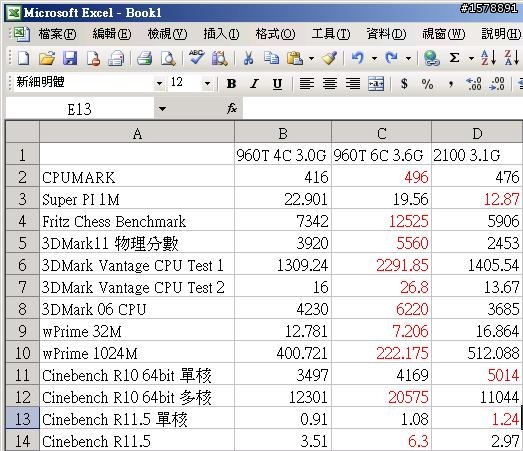The width and height of the screenshot is (523, 451).
Task: Toggle italic formatting
Action: (254, 83)
